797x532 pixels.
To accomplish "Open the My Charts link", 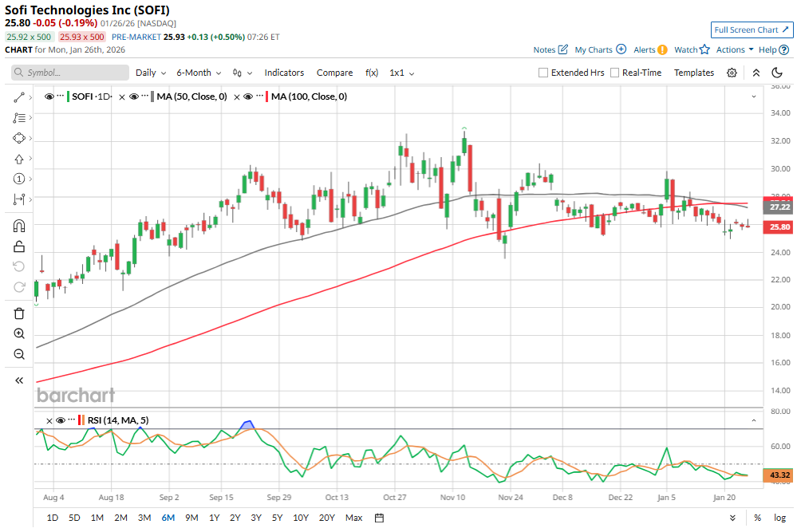I will pos(594,49).
